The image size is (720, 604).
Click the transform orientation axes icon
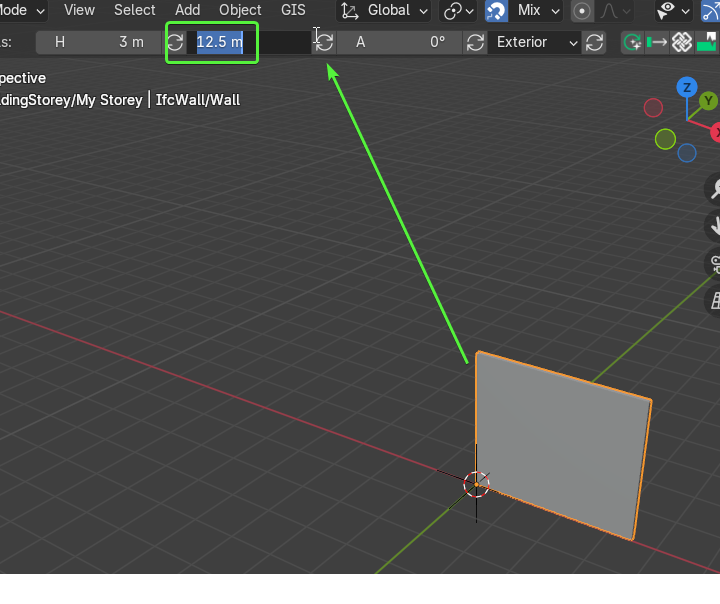[350, 11]
